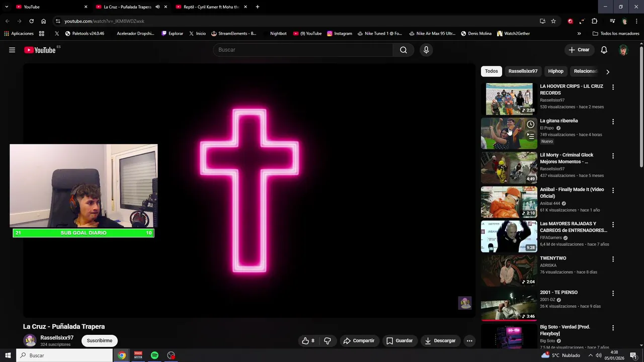Mute audio icon on La Cruz tab
The width and height of the screenshot is (644, 362).
[x=157, y=7]
